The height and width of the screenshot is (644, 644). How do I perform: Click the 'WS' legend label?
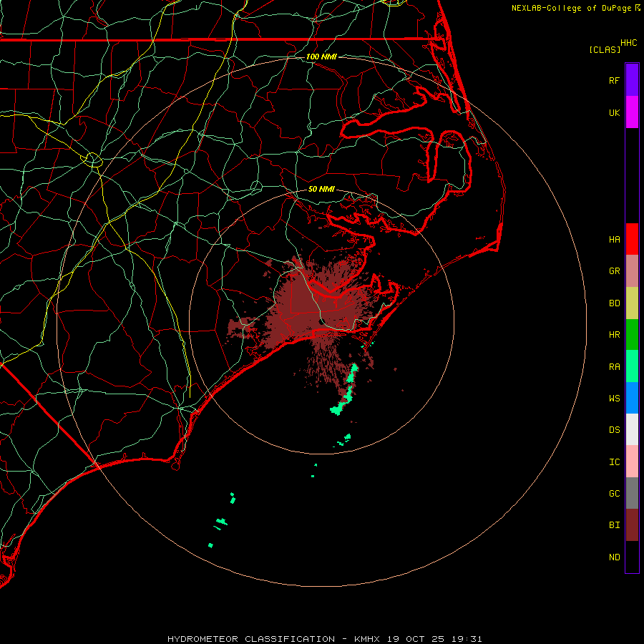[614, 399]
